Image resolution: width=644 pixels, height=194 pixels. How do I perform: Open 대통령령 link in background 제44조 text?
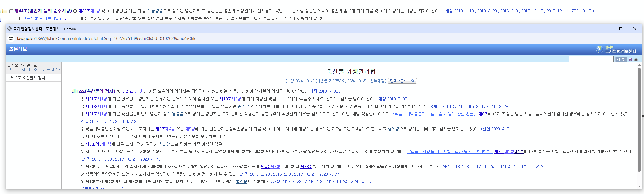point(155,11)
